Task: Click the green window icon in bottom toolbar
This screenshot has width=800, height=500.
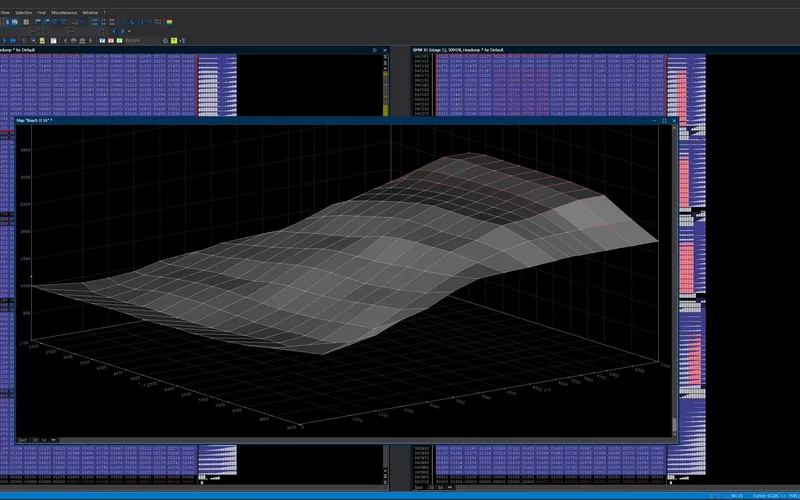Action: pos(119,40)
